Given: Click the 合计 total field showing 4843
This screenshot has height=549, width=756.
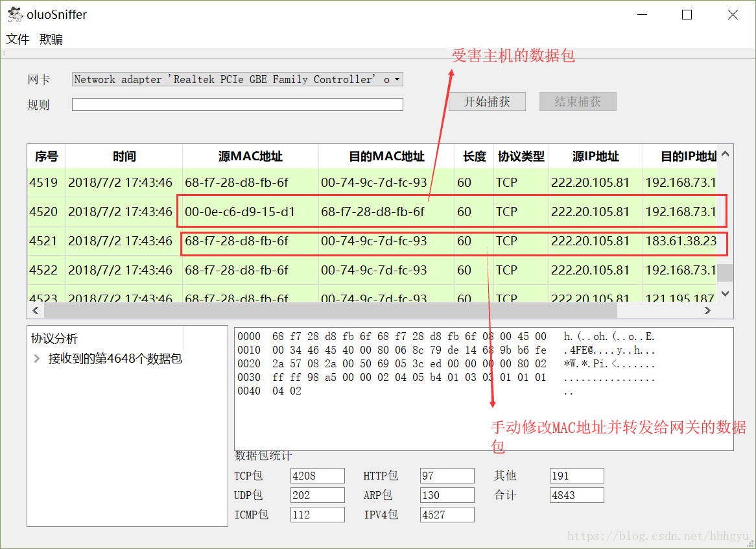Looking at the screenshot, I should tap(576, 495).
